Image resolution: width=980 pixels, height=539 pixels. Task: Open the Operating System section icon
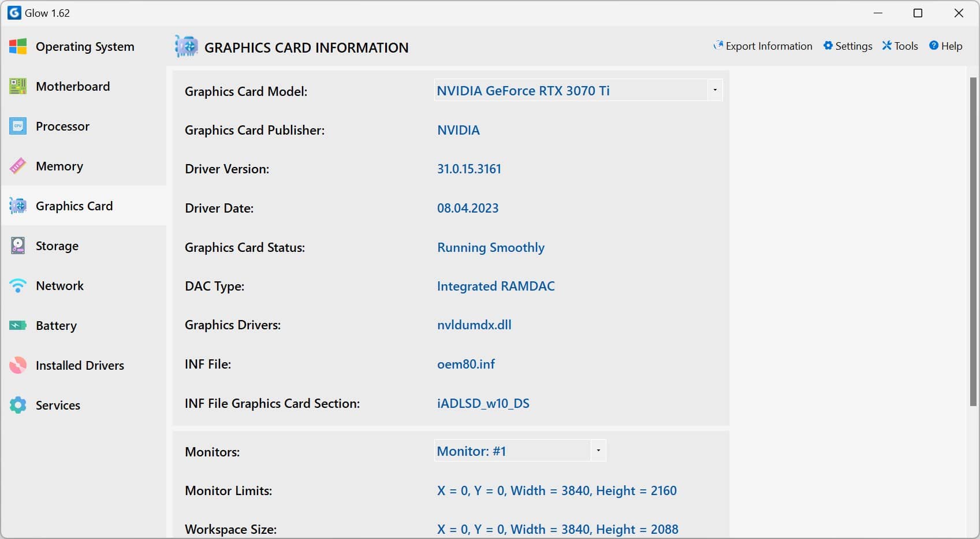pos(18,47)
